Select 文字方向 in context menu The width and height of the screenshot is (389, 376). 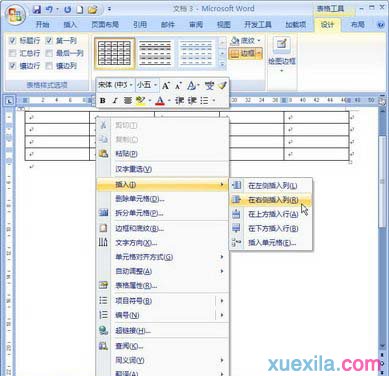(x=162, y=243)
